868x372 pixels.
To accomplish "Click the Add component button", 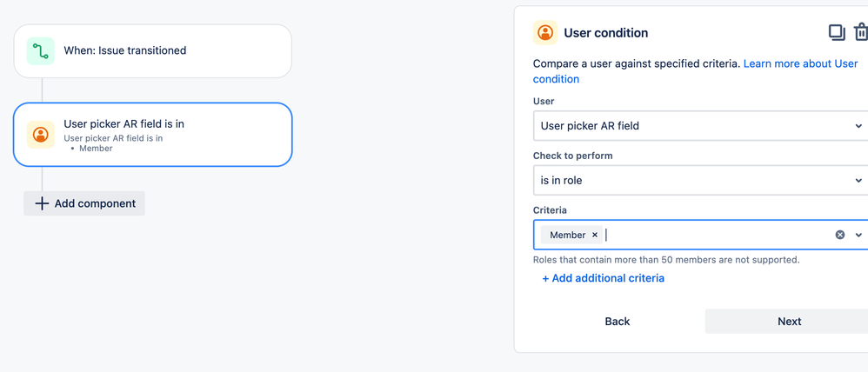I will [84, 203].
